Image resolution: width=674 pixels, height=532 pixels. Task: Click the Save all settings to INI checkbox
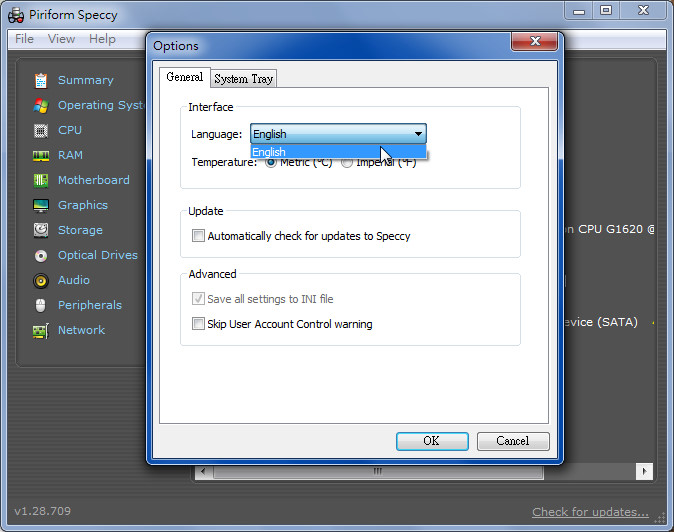coord(198,298)
